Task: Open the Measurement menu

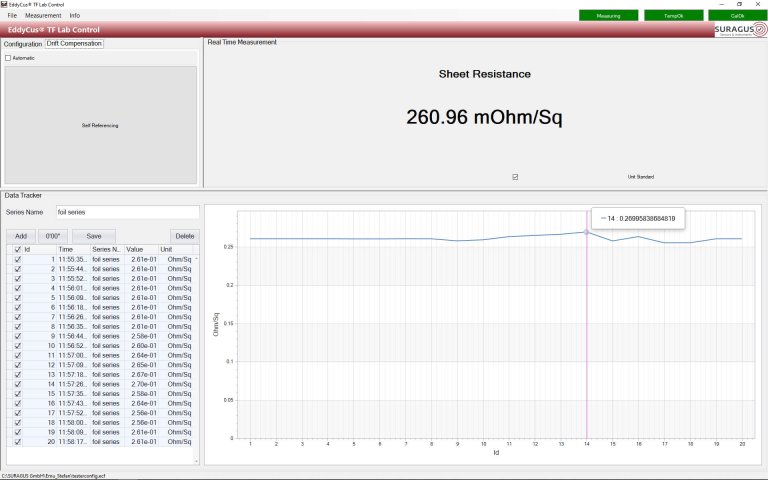Action: (43, 16)
